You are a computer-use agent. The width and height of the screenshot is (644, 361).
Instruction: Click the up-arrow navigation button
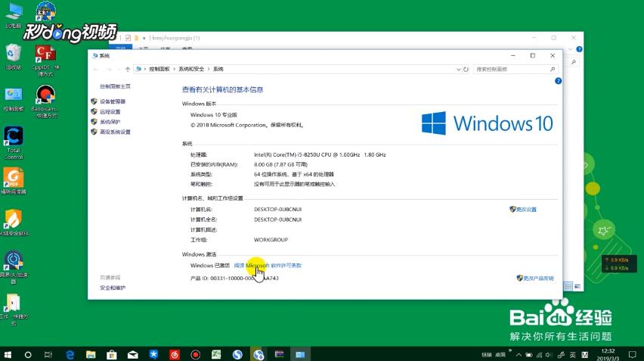pyautogui.click(x=128, y=69)
